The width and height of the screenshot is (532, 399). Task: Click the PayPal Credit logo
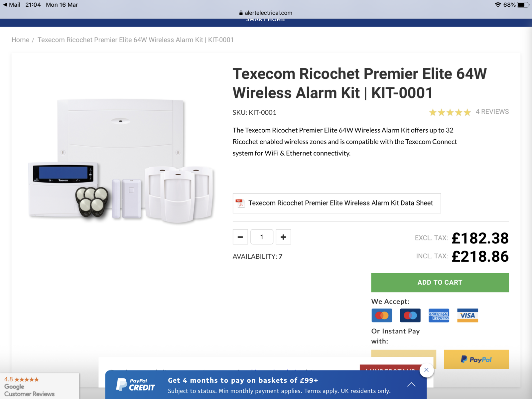(136, 385)
